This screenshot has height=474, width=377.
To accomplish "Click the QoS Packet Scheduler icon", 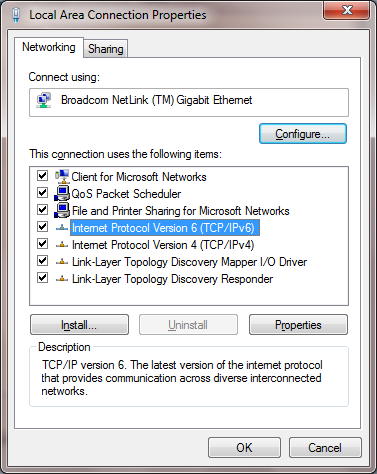I will click(x=62, y=193).
